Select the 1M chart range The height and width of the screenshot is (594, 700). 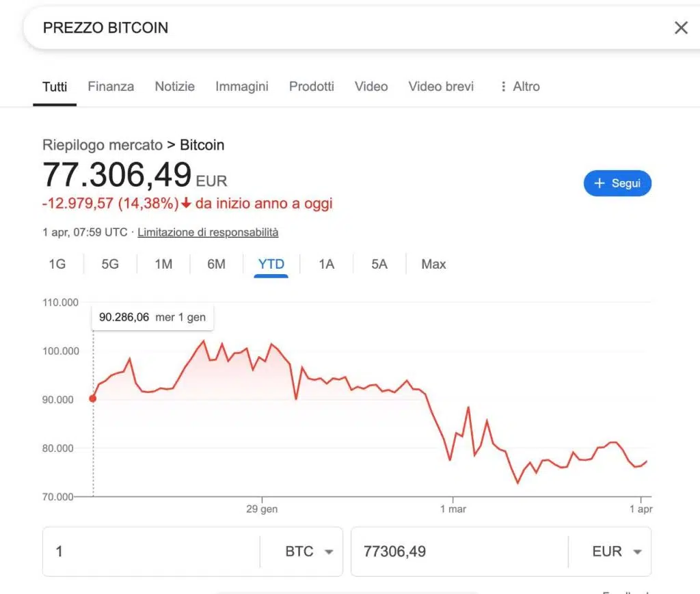[163, 264]
